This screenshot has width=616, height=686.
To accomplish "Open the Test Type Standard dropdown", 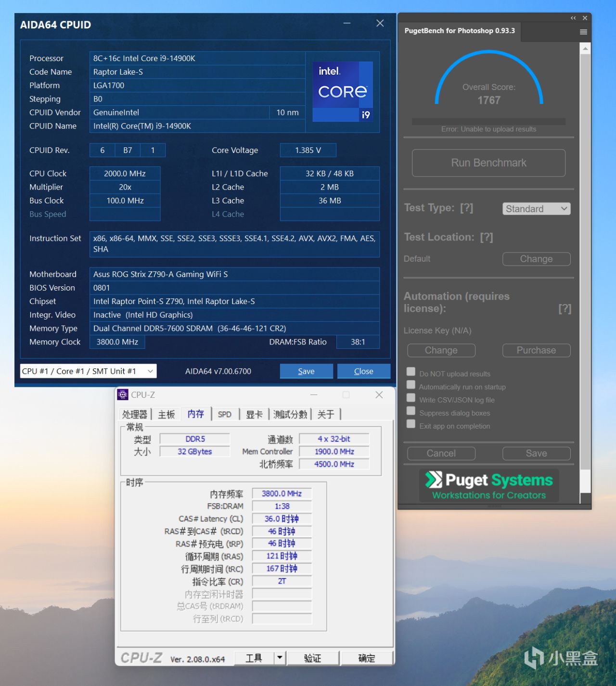I will point(537,209).
